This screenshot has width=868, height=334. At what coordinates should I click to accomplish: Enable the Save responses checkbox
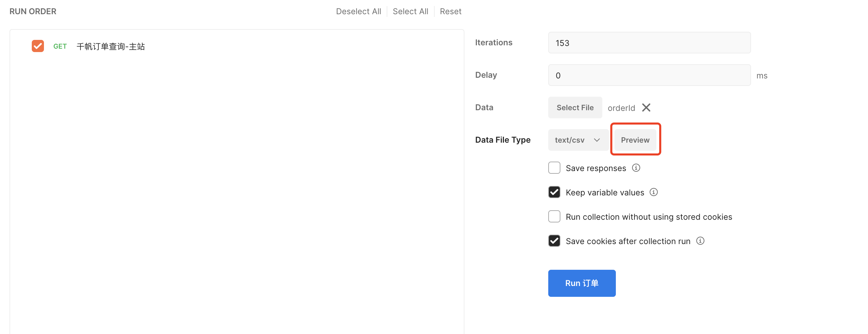554,168
